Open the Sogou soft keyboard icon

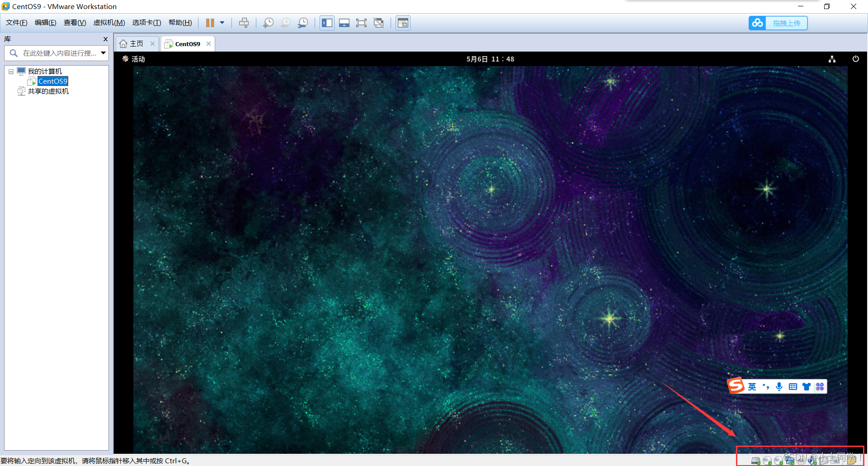click(x=793, y=386)
